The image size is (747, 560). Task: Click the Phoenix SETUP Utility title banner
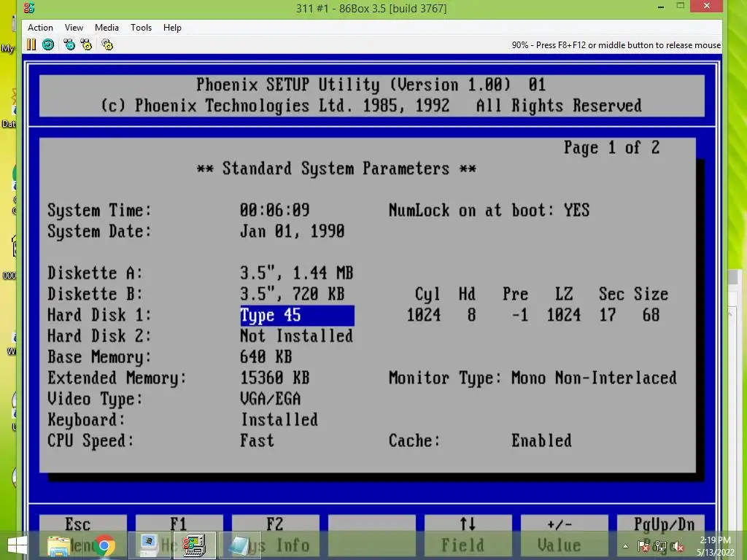click(371, 96)
